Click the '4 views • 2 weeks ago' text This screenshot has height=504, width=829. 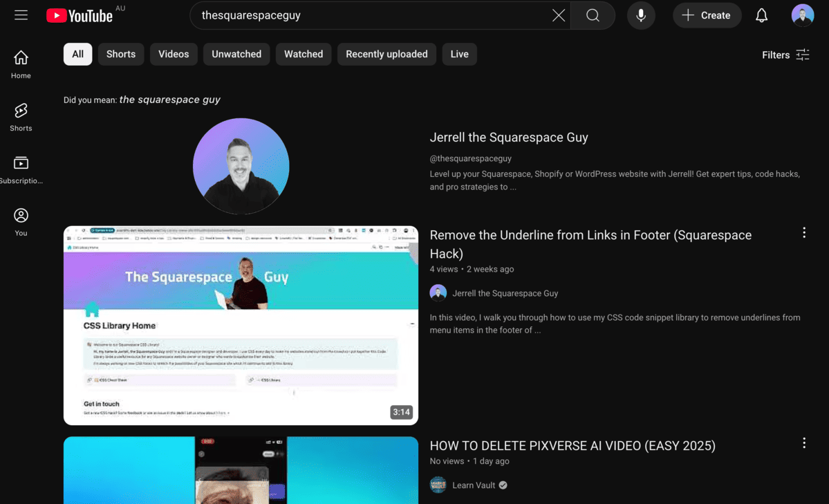tap(472, 269)
